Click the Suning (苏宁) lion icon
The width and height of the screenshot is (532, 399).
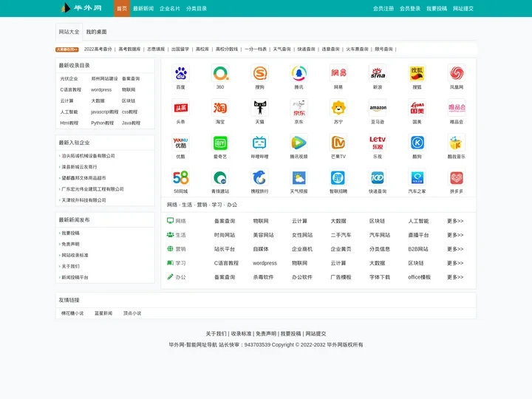[x=338, y=108]
